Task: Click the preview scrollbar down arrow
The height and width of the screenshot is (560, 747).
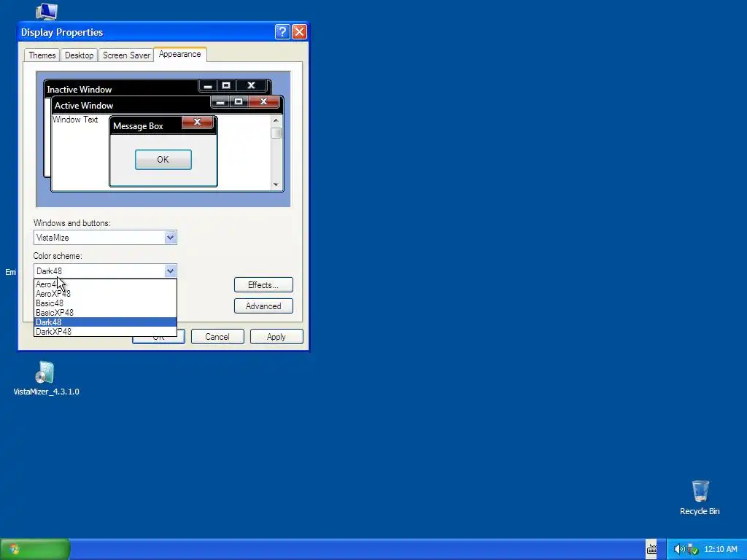Action: [276, 184]
